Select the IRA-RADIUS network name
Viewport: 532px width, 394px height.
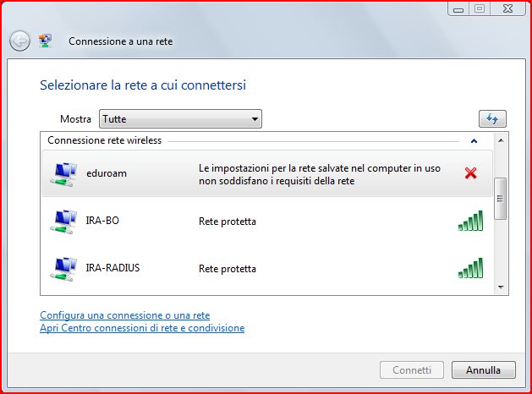(112, 268)
